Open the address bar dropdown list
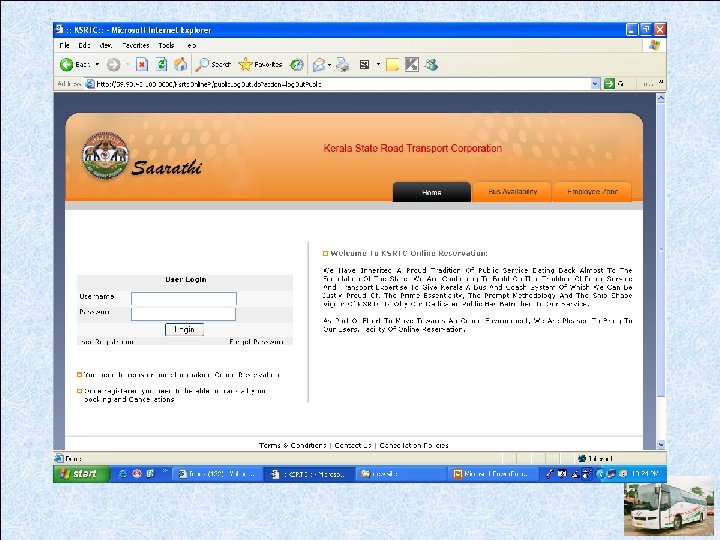Screen dimensions: 720x540 tap(596, 84)
